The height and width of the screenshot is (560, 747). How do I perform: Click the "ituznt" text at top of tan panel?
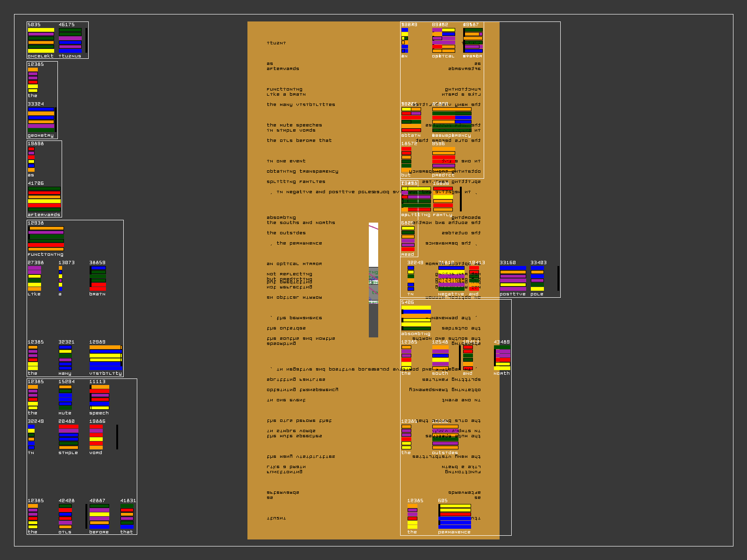[x=276, y=43]
